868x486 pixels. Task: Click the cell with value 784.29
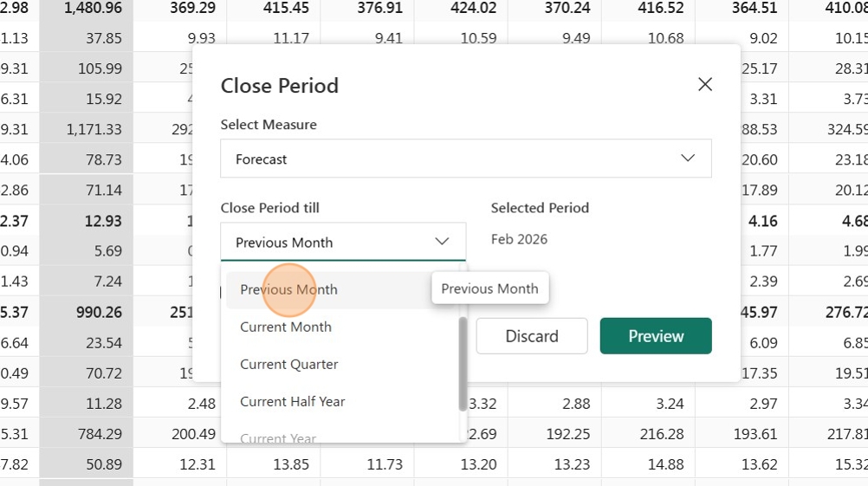(x=87, y=434)
